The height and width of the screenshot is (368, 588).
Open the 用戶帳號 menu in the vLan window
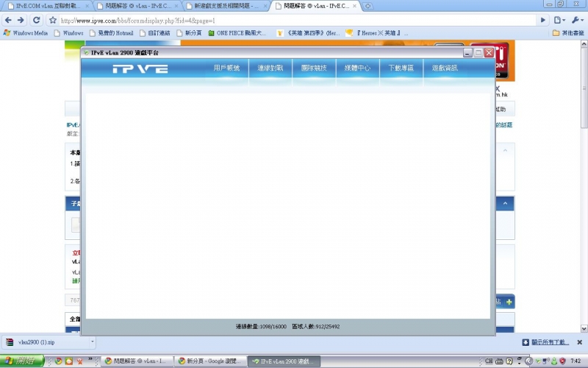(226, 68)
